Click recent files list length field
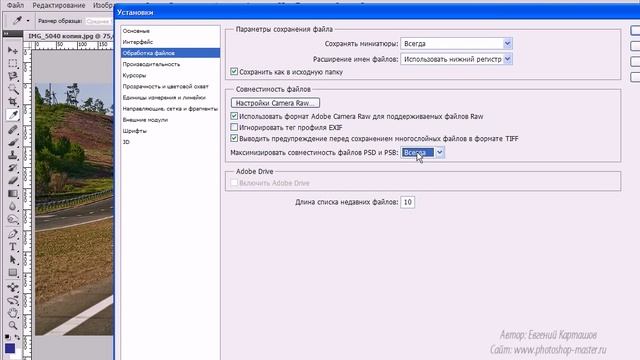Viewport: 640px width, 360px height. click(407, 202)
